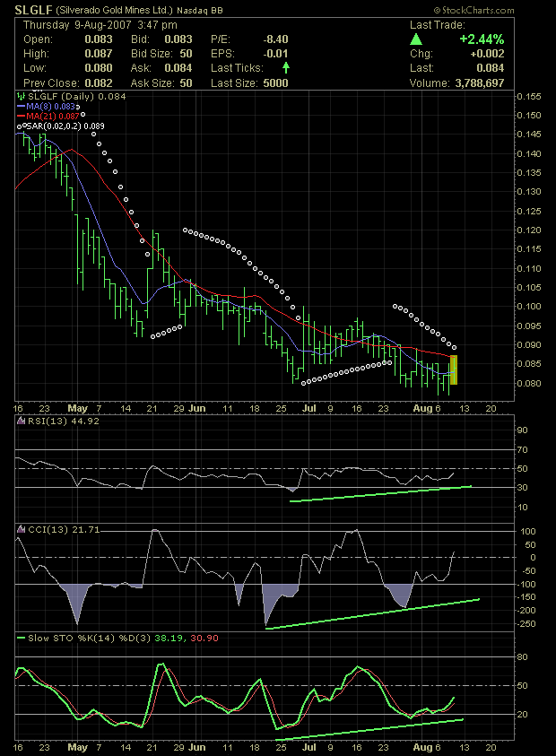This screenshot has height=756, width=556.
Task: Click the -100 level on CCI axis
Action: pyautogui.click(x=526, y=584)
